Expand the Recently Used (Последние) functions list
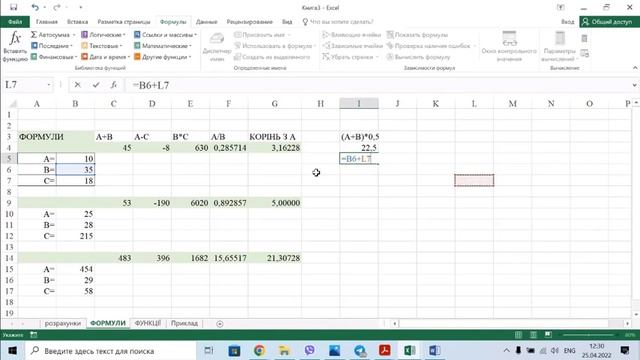This screenshot has width=640, height=360. coord(52,46)
